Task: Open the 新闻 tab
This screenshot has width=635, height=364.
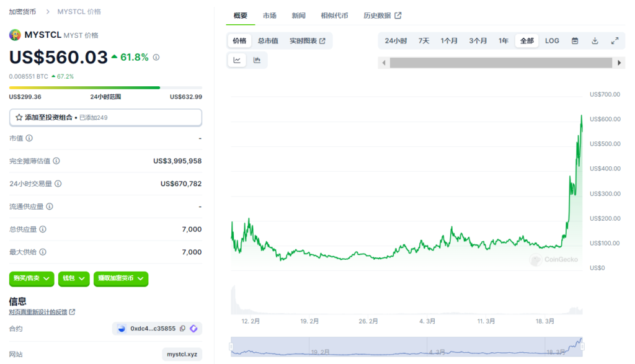Action: 298,16
